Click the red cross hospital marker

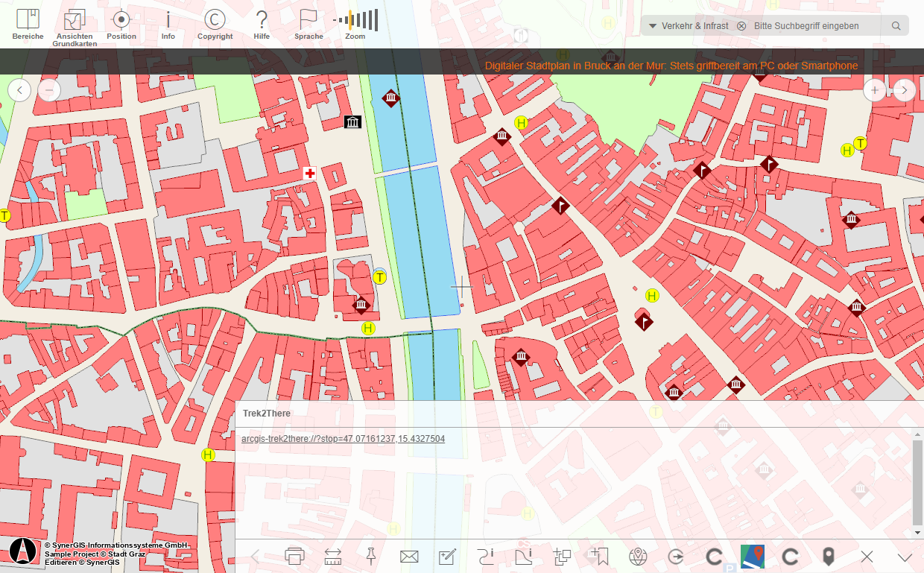(310, 173)
